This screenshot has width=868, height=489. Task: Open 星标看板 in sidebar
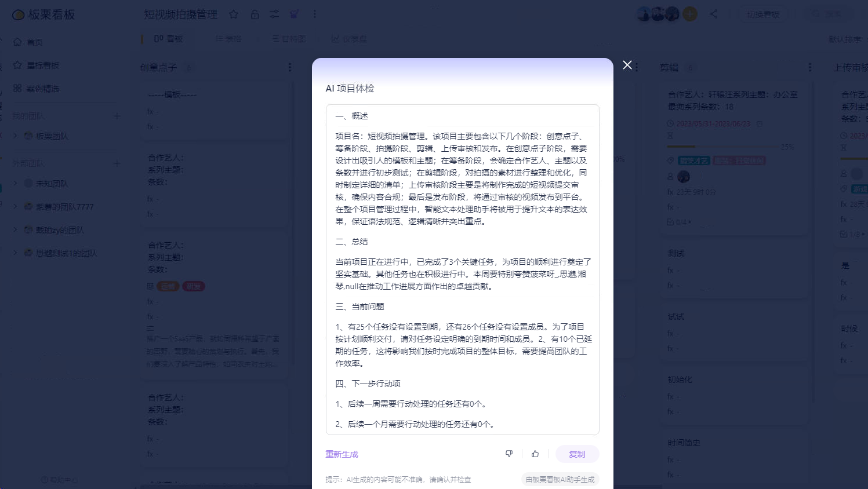tap(36, 65)
